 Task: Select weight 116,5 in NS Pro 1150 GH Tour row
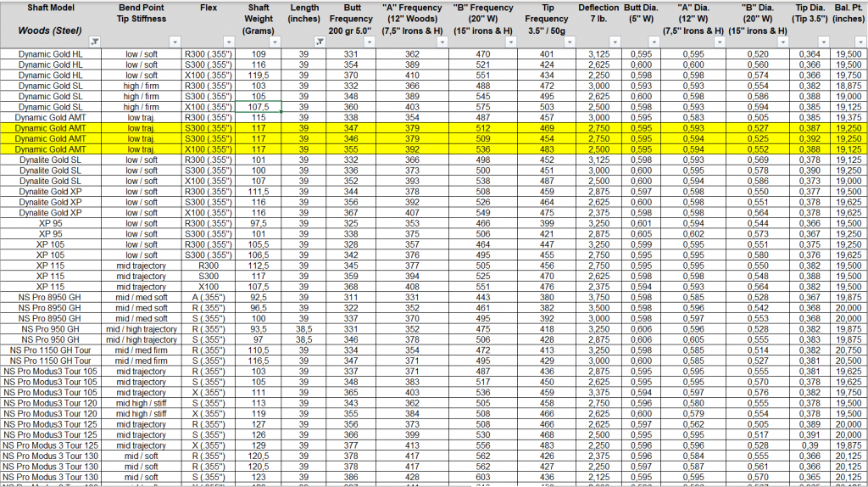pyautogui.click(x=259, y=361)
